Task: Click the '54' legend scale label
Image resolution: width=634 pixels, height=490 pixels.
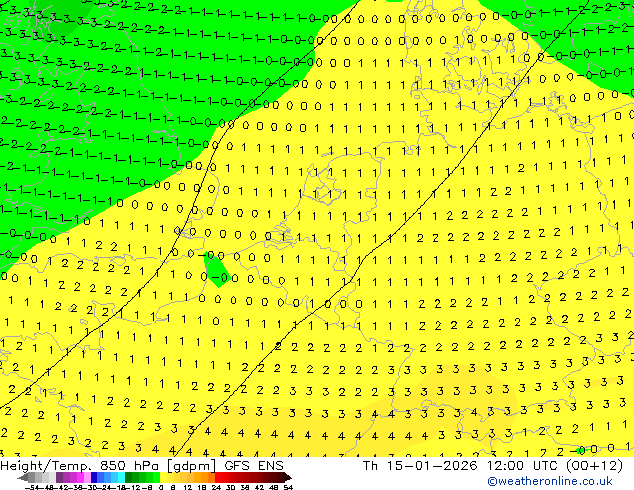Action: point(288,487)
